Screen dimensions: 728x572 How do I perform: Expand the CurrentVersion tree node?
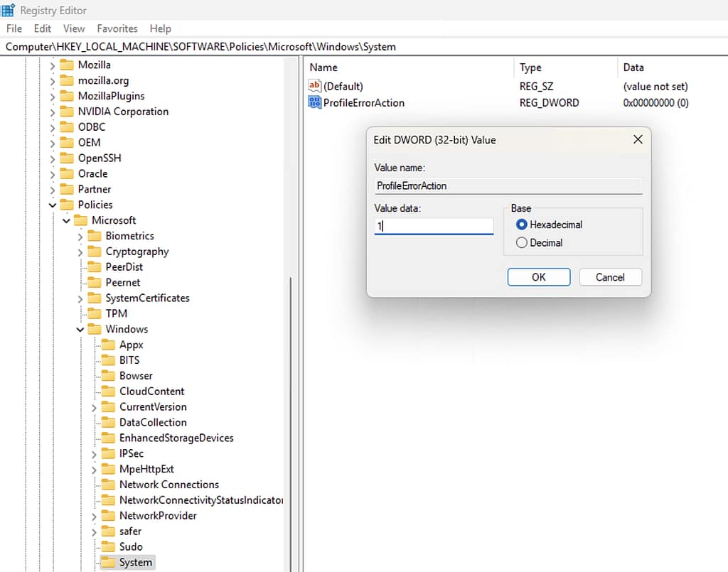point(94,406)
